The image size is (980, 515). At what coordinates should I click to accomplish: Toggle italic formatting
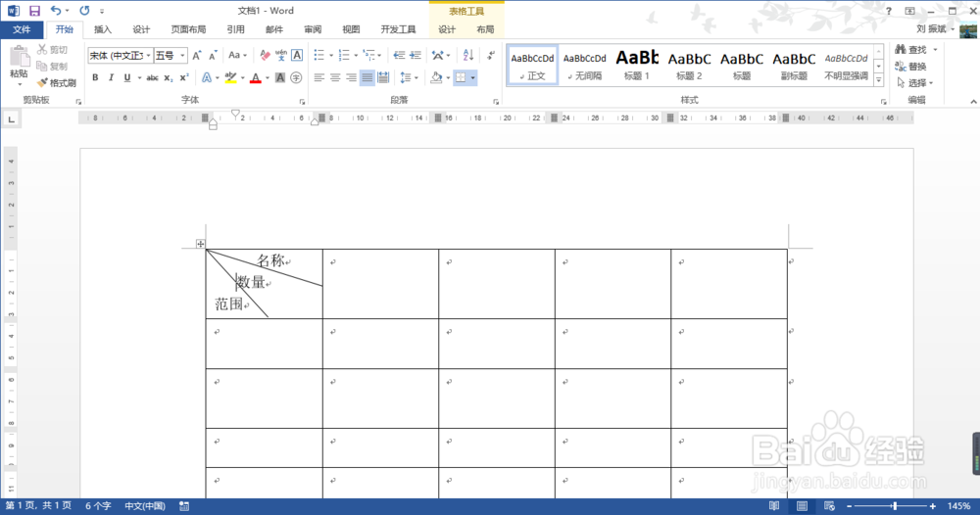[x=111, y=77]
